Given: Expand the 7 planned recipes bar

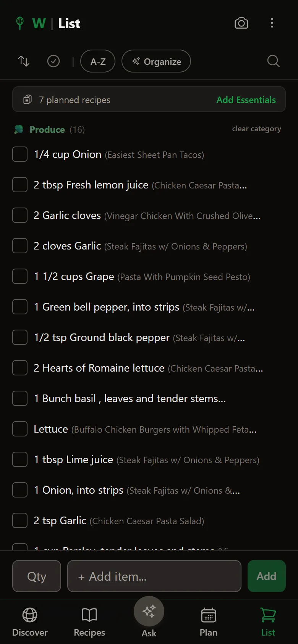Looking at the screenshot, I should (115, 100).
